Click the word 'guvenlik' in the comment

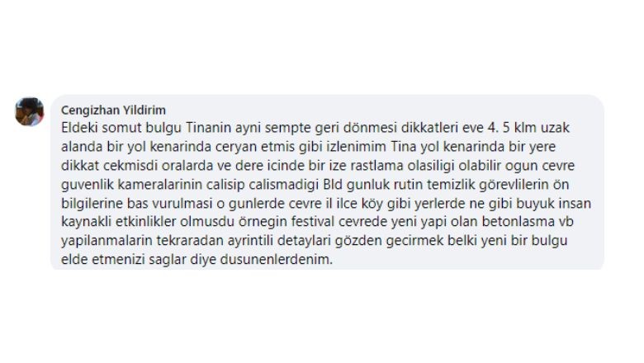[x=88, y=185]
